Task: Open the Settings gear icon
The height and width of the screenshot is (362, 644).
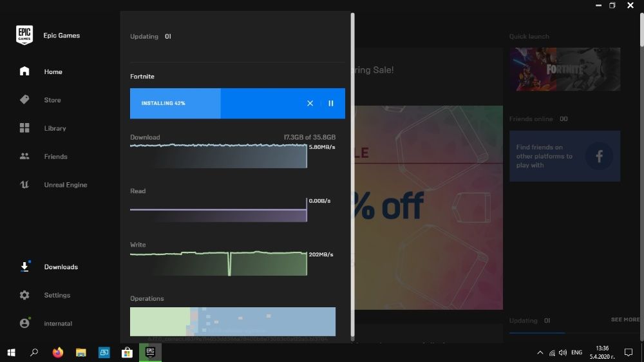Action: point(24,295)
